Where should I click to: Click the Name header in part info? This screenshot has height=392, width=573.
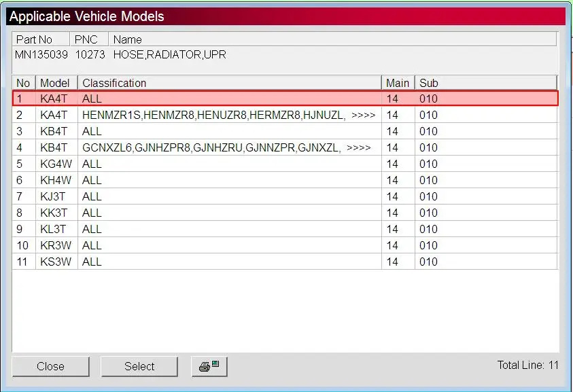click(x=332, y=39)
